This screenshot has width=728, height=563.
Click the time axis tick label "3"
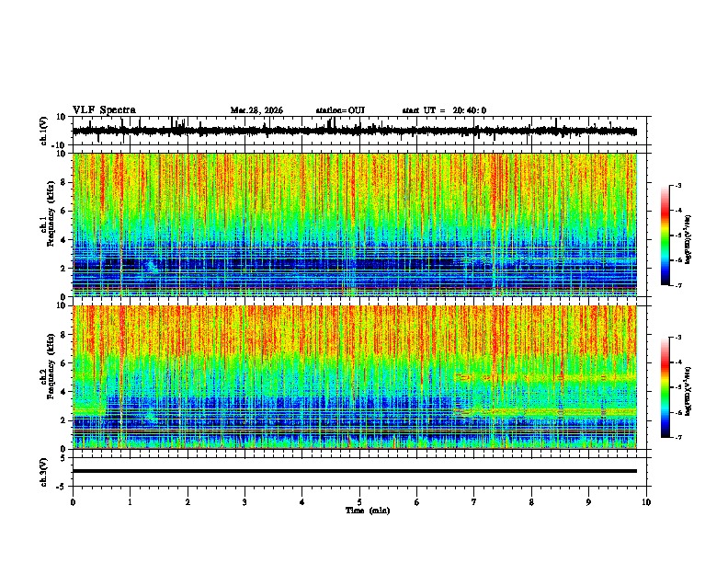[x=245, y=502]
